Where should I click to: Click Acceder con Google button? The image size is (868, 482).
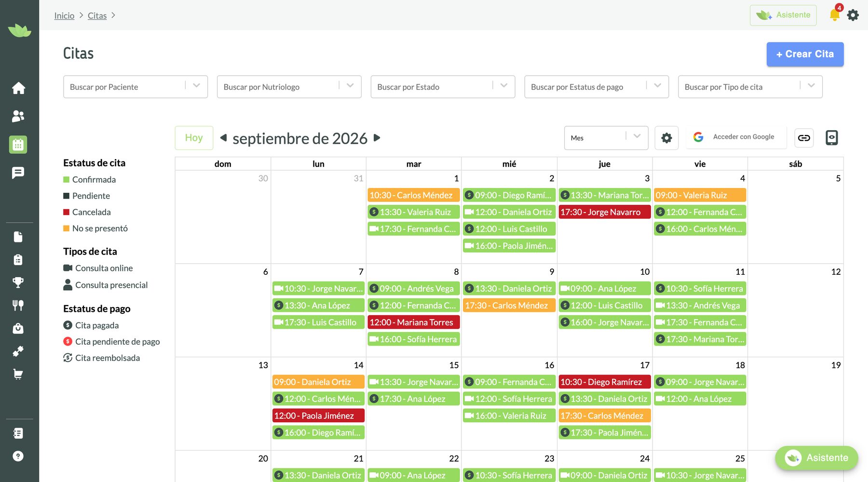(x=736, y=137)
